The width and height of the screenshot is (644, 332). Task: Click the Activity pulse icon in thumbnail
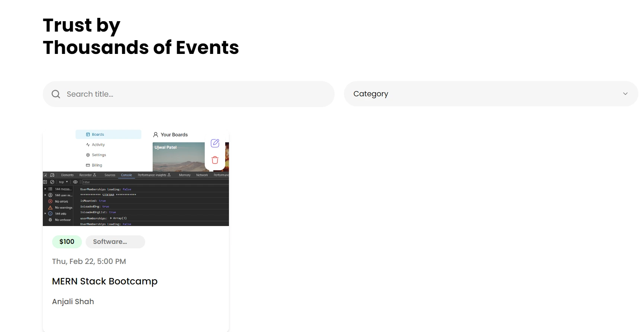coord(88,145)
